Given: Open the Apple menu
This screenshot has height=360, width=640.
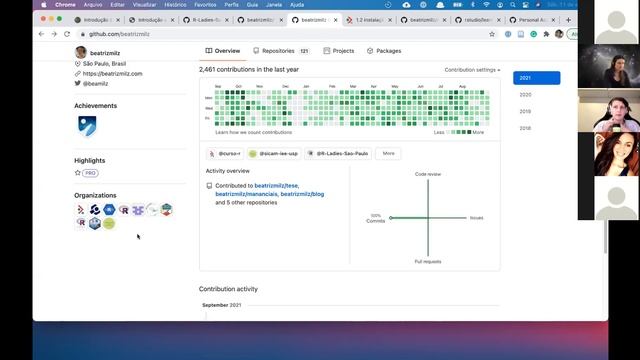Looking at the screenshot, I should coord(44,5).
